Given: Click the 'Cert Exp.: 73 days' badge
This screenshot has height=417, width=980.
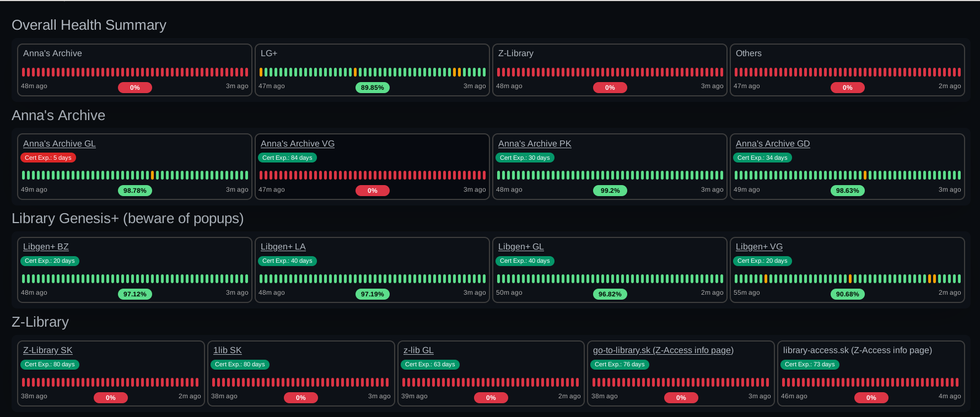Looking at the screenshot, I should pos(810,365).
